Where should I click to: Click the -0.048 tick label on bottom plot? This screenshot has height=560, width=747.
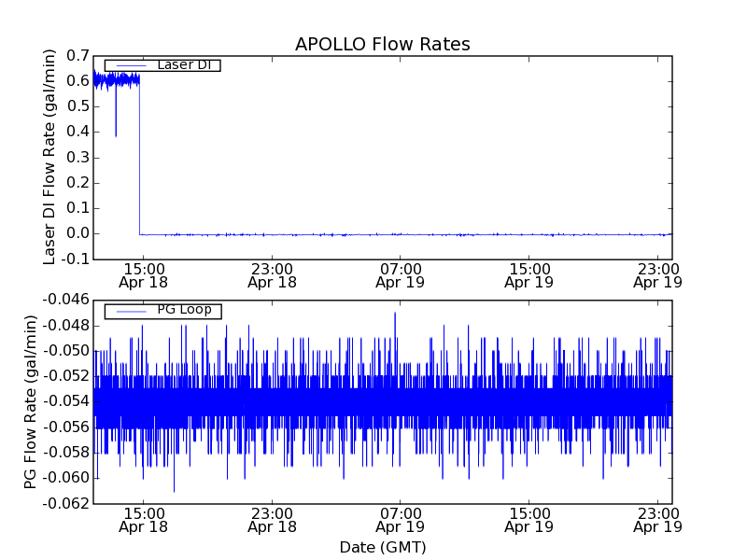(65, 326)
